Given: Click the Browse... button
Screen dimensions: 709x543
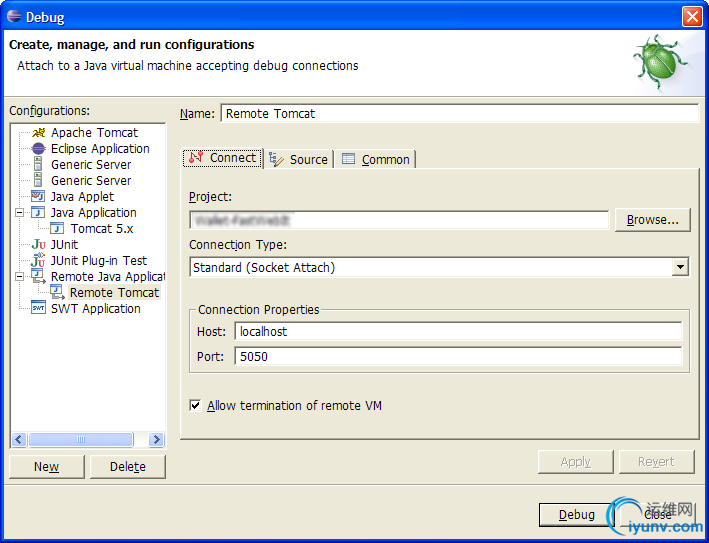Looking at the screenshot, I should (652, 220).
